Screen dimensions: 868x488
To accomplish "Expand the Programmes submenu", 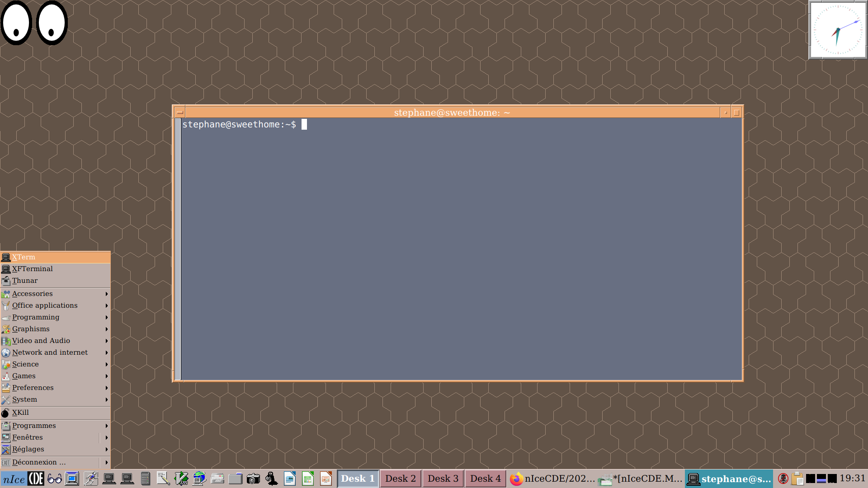I will [x=56, y=426].
